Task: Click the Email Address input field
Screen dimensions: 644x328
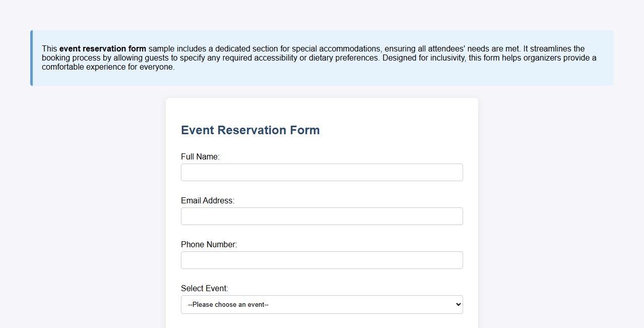Action: (322, 216)
